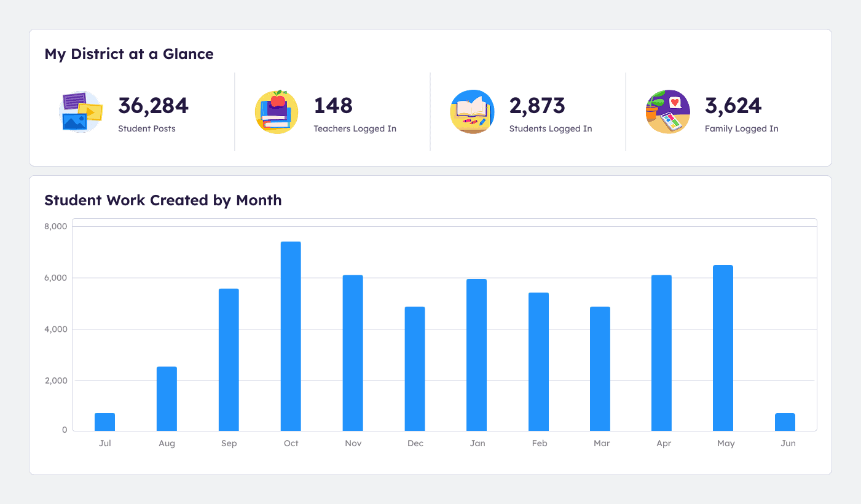
Task: Click the My District at a Glance heading
Action: [128, 54]
